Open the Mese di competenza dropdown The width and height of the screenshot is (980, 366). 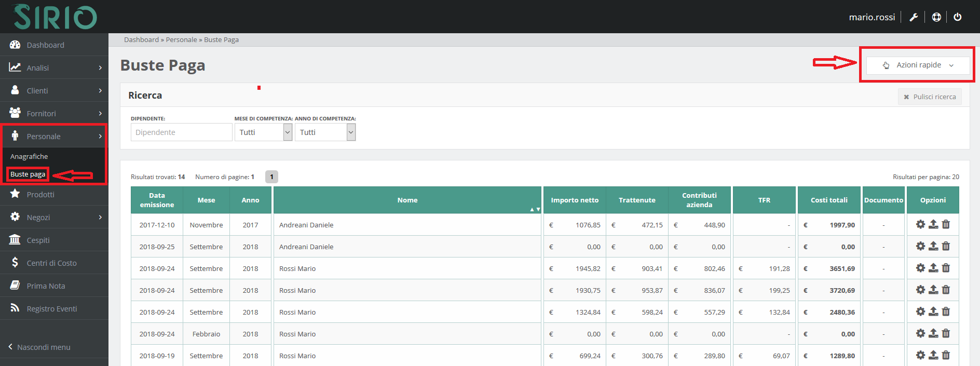point(263,132)
